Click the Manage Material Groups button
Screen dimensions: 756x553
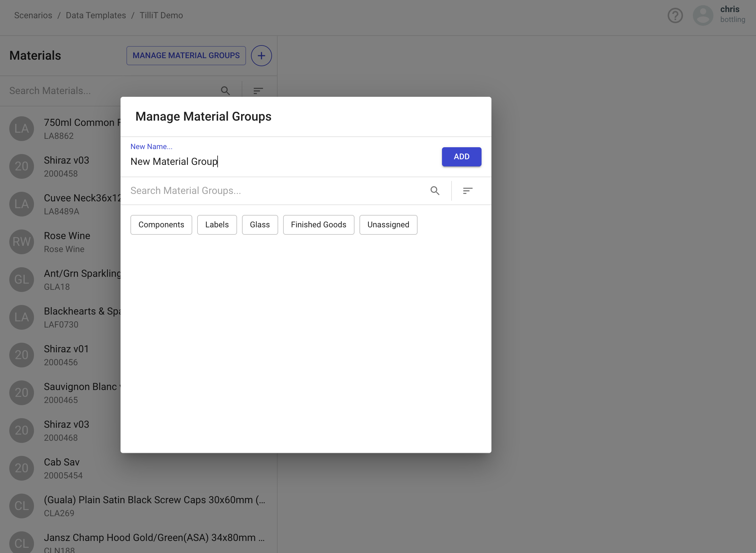click(186, 56)
